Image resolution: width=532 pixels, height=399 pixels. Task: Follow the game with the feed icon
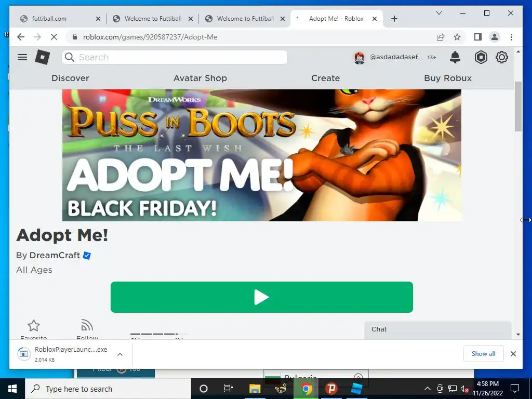coord(87,325)
